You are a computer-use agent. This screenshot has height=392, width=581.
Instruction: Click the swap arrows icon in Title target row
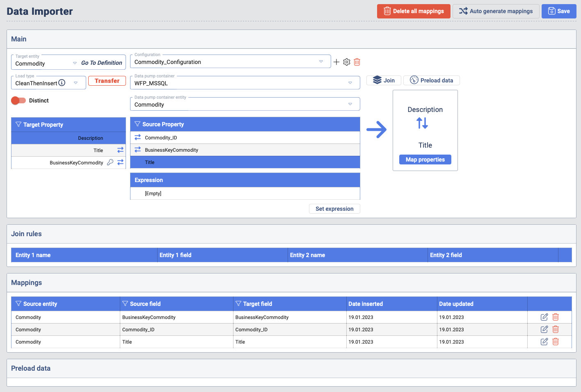121,150
